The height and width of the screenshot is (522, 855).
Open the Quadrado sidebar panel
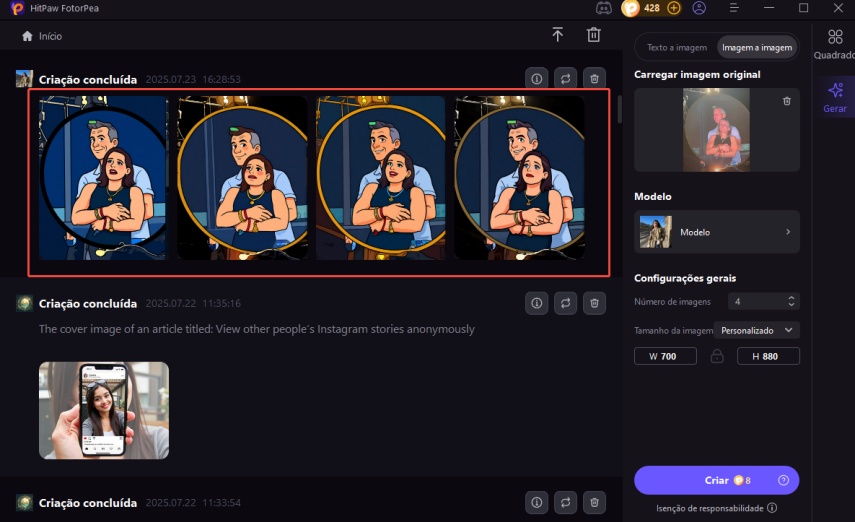tap(834, 44)
